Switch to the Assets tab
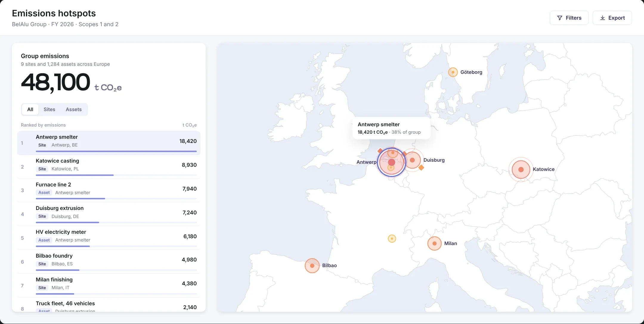The height and width of the screenshot is (324, 644). point(74,109)
